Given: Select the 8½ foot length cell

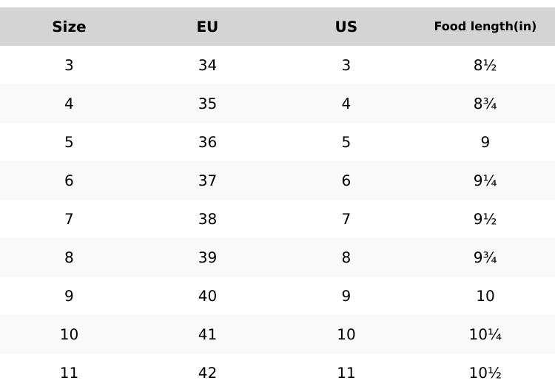Looking at the screenshot, I should (x=485, y=66).
